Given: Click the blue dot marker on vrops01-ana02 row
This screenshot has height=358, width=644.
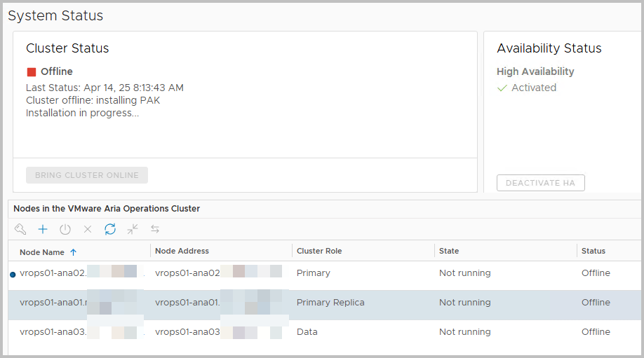Looking at the screenshot, I should pyautogui.click(x=13, y=275).
